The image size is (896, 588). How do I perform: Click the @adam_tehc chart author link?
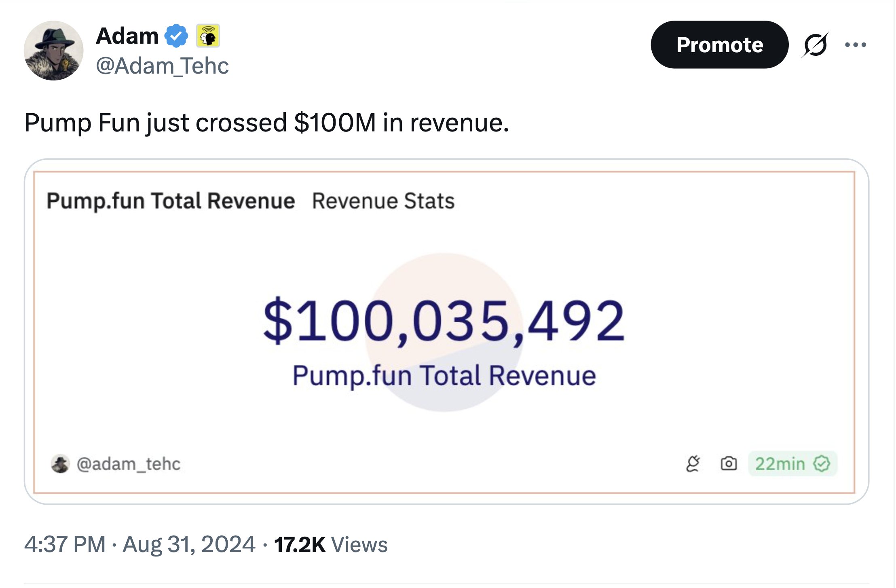tap(128, 464)
